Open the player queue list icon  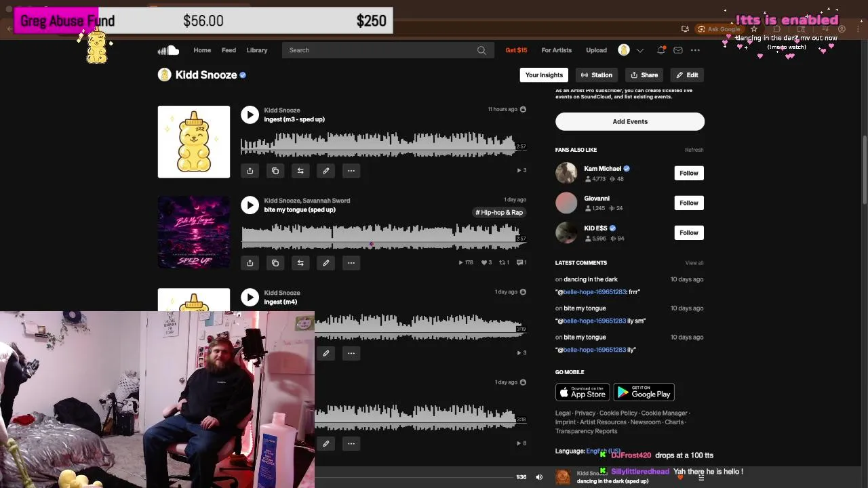[x=701, y=477]
